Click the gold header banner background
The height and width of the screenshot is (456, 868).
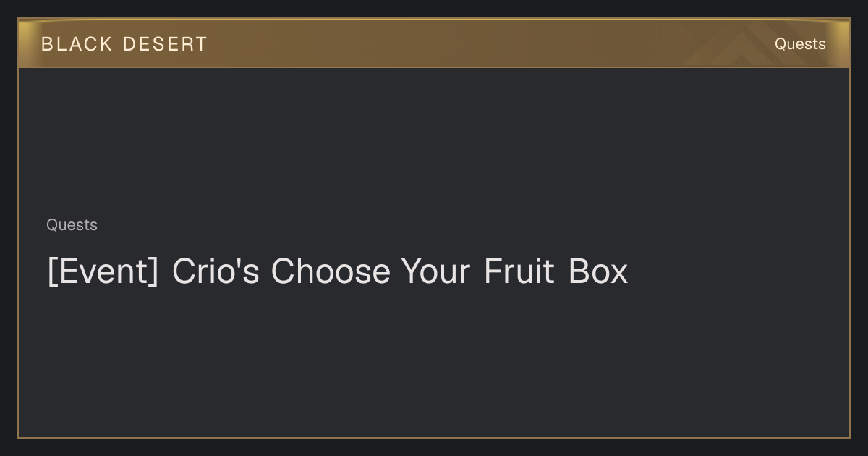point(434,43)
